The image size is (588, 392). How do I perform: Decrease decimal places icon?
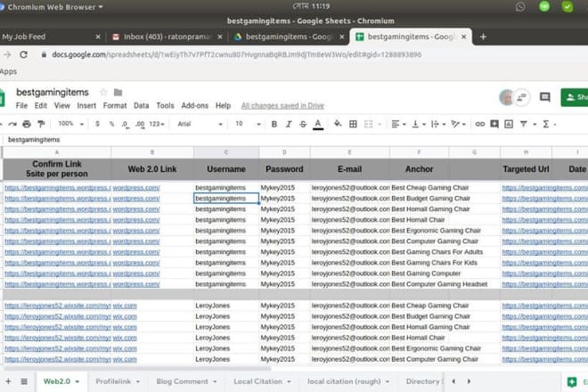click(x=126, y=124)
